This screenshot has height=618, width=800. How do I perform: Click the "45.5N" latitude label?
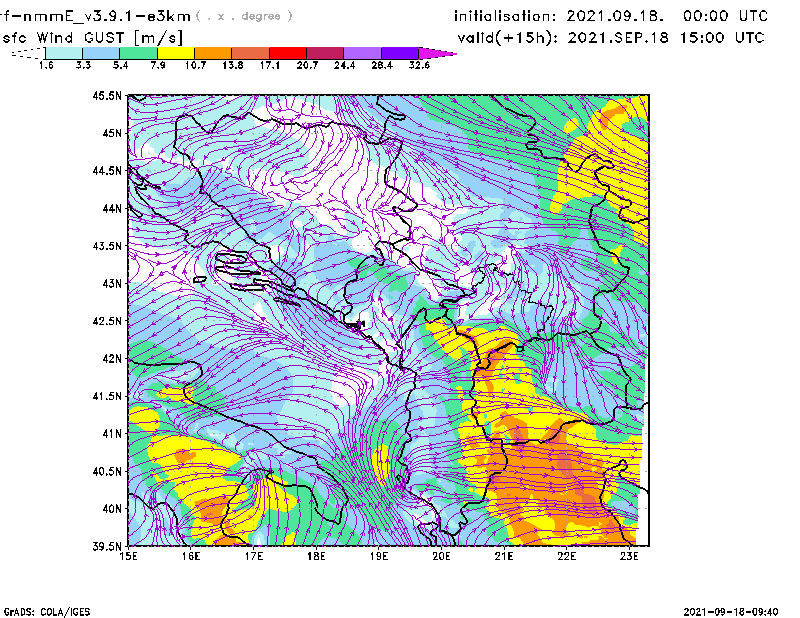[108, 95]
